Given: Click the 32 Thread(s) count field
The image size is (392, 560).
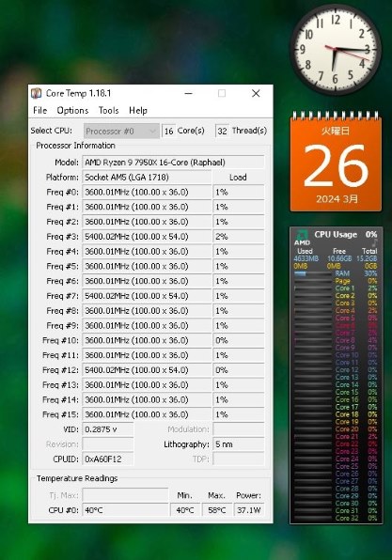Looking at the screenshot, I should (222, 131).
